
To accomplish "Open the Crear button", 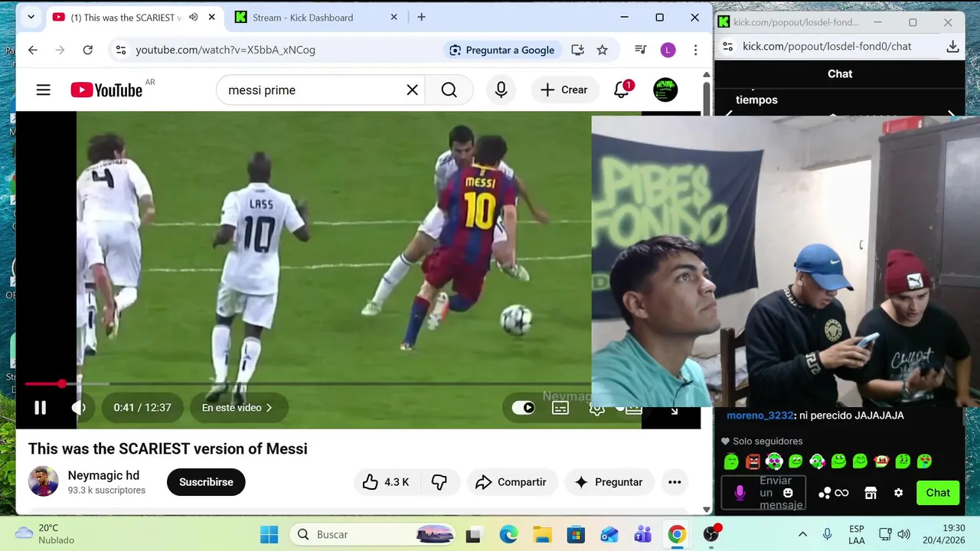I will pyautogui.click(x=564, y=90).
